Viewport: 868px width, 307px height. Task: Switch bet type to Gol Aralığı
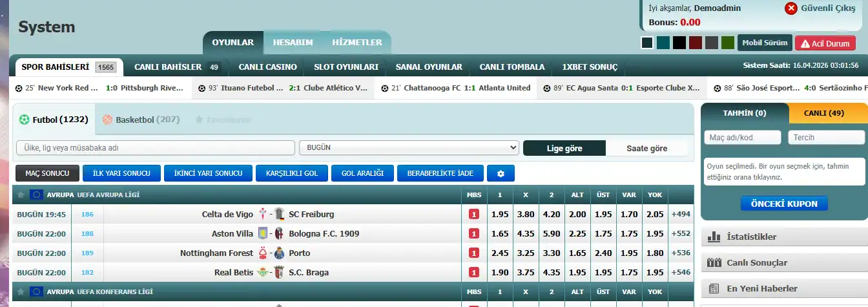pyautogui.click(x=362, y=173)
